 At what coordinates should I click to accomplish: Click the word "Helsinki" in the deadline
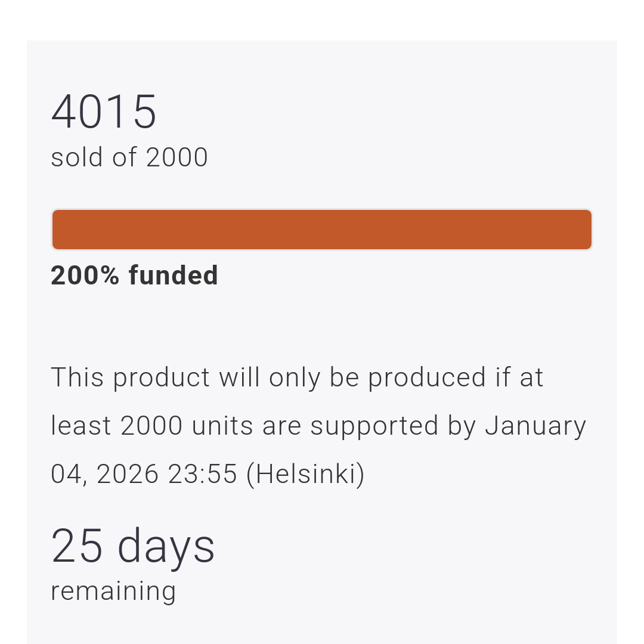click(305, 474)
